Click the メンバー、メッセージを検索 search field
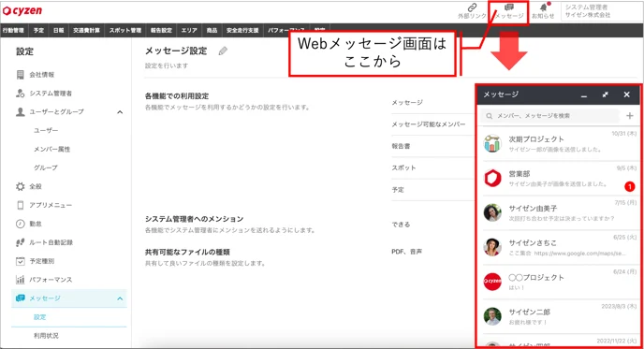644x349 pixels. tap(550, 116)
